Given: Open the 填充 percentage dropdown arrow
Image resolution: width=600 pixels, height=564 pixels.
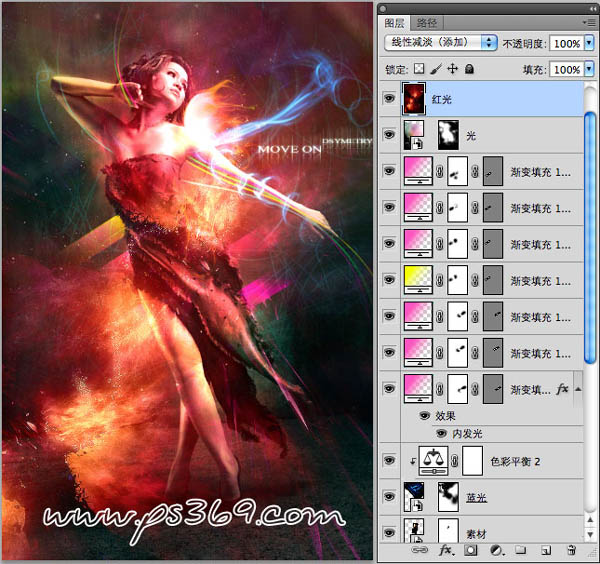Looking at the screenshot, I should pos(589,69).
